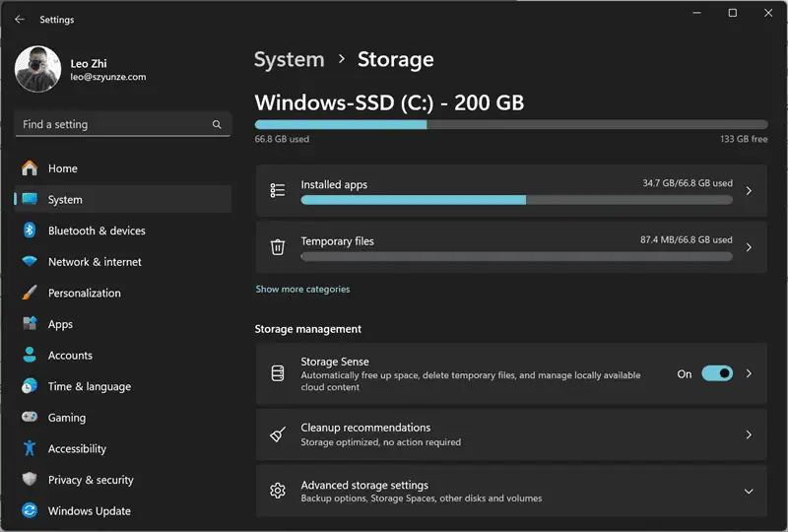The width and height of the screenshot is (788, 532).
Task: Click the Windows Update sync icon
Action: click(30, 510)
